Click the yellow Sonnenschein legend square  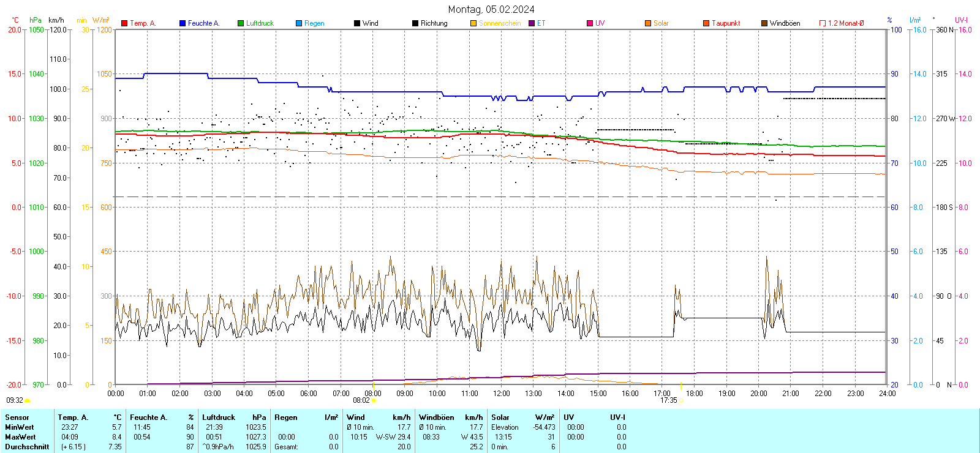pos(473,23)
